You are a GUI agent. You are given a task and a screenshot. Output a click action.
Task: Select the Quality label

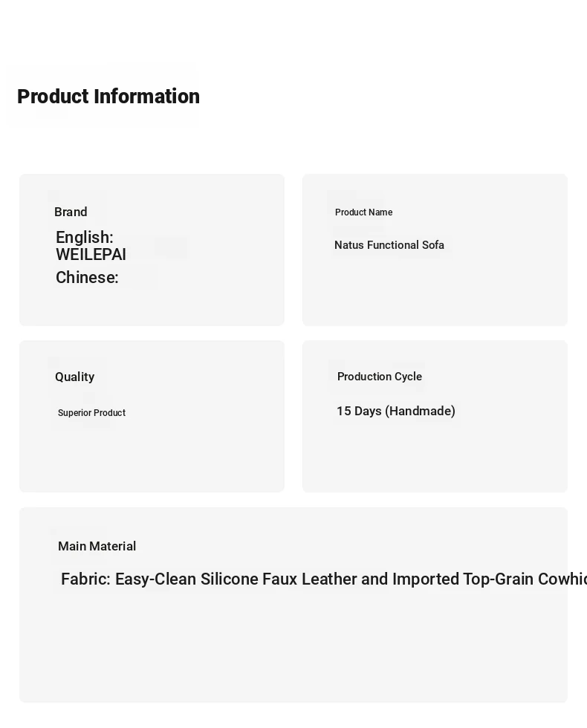75,377
